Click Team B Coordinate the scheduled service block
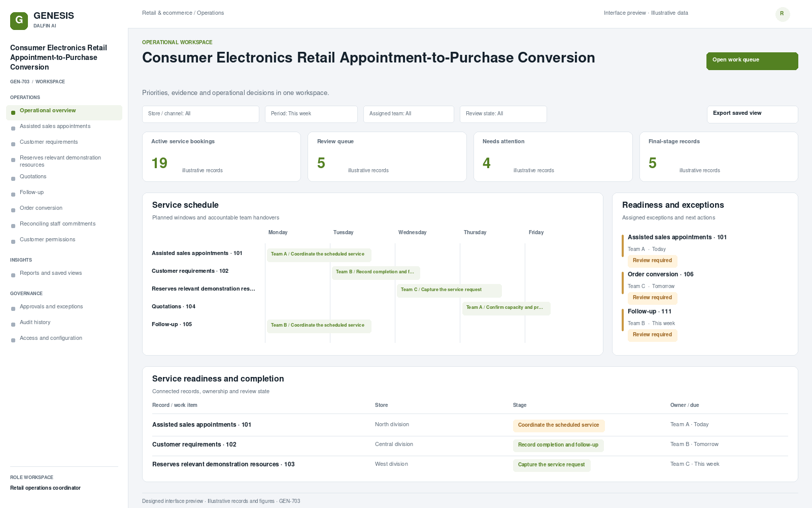 319,326
